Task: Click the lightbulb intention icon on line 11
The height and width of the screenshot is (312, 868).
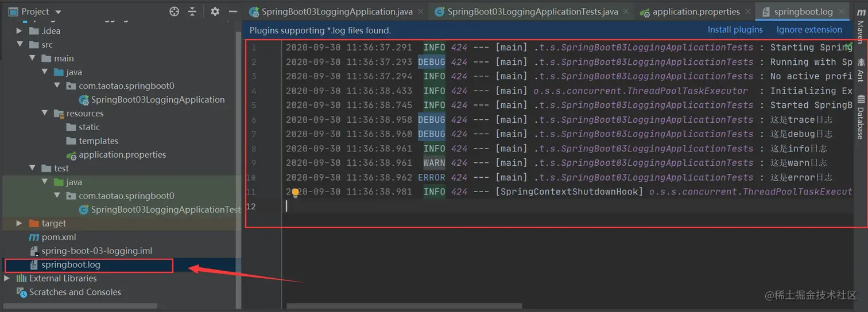Action: point(295,193)
